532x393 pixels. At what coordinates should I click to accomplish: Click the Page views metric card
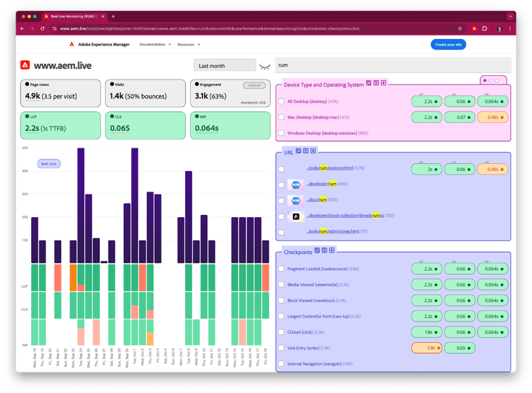pyautogui.click(x=60, y=94)
